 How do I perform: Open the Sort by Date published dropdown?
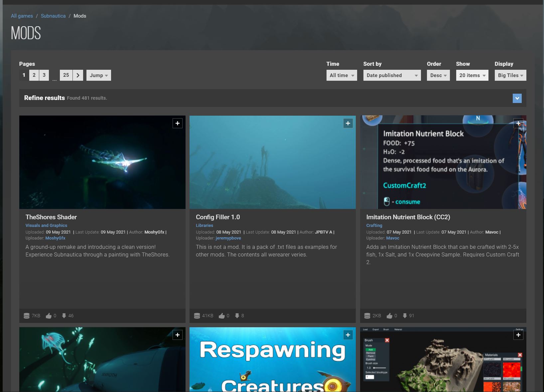(x=392, y=75)
